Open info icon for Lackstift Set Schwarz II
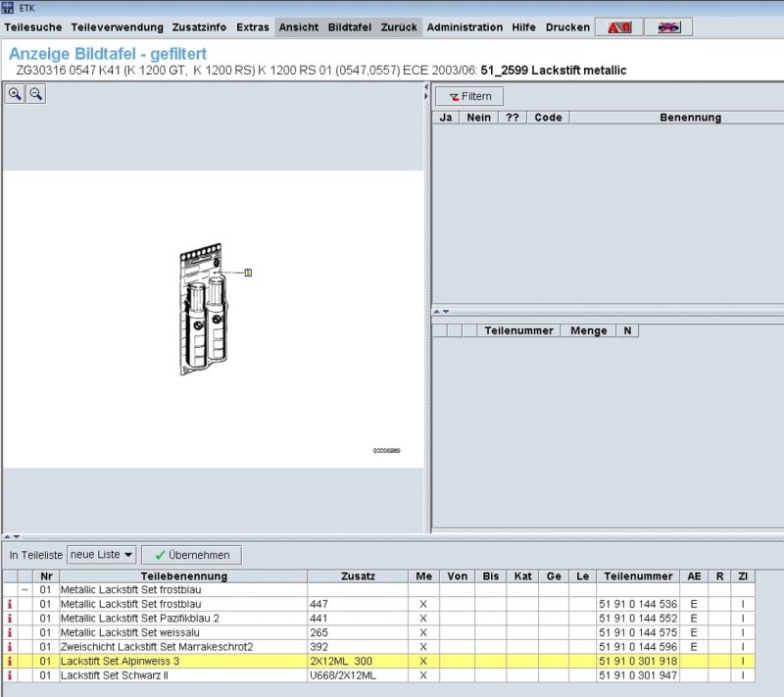Viewport: 784px width, 697px height. [x=10, y=675]
